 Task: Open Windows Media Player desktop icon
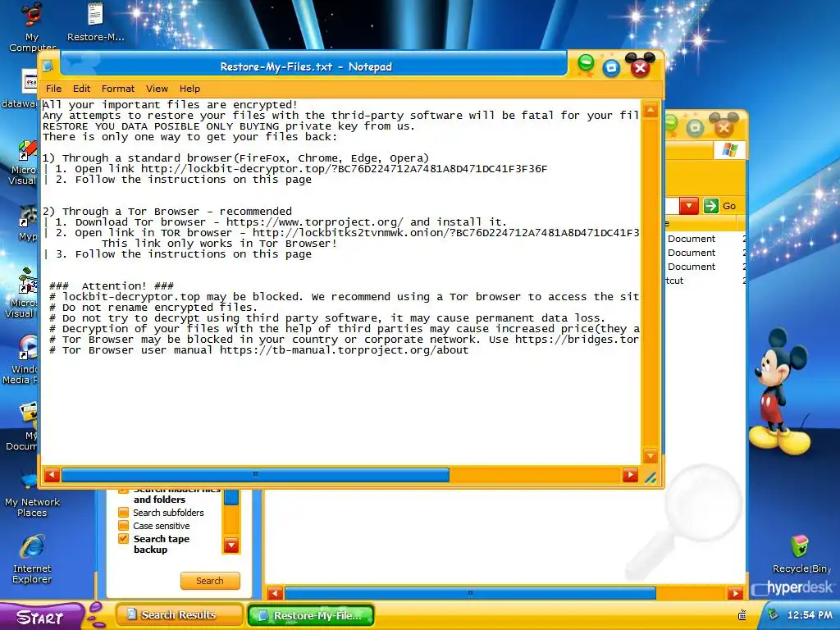tap(21, 360)
